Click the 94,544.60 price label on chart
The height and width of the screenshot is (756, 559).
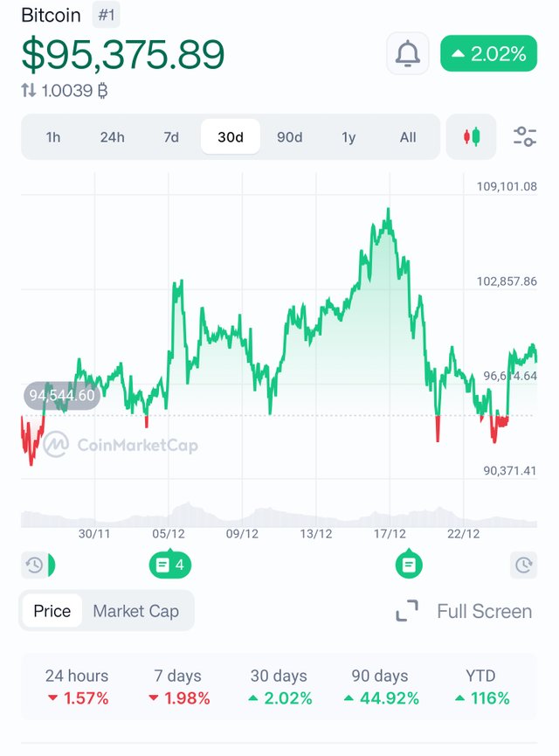(61, 396)
